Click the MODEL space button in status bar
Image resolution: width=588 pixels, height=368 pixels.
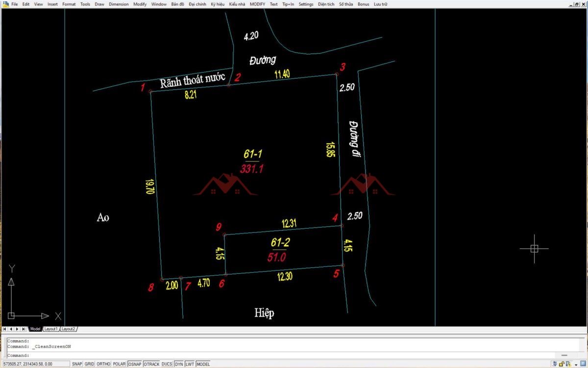coord(203,364)
